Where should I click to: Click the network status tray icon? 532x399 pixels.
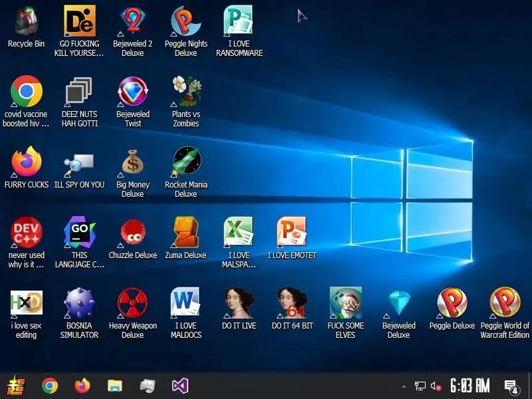click(x=420, y=386)
